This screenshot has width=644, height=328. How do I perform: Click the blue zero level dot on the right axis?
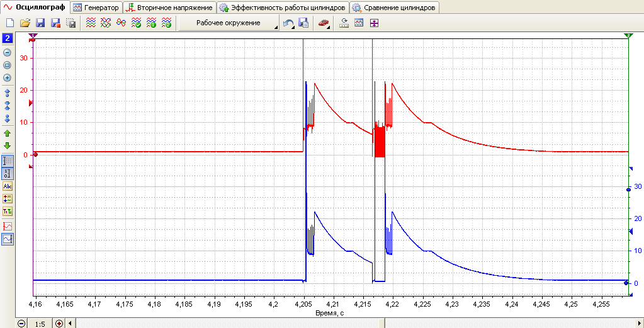coord(626,283)
